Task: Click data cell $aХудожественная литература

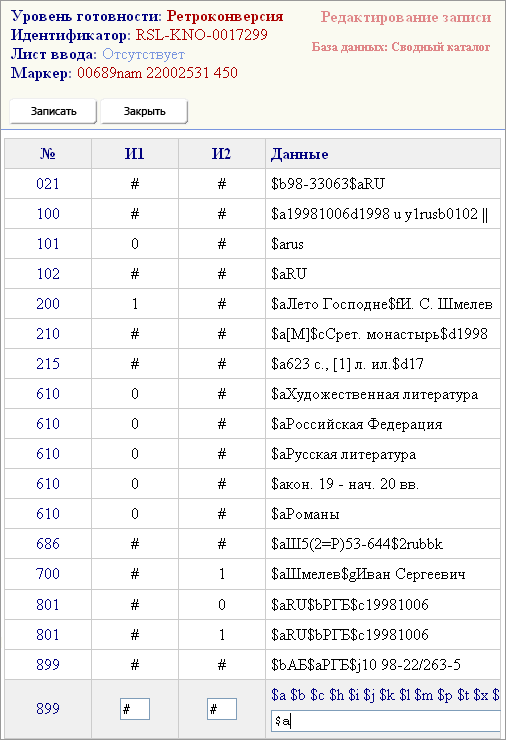Action: click(x=383, y=394)
